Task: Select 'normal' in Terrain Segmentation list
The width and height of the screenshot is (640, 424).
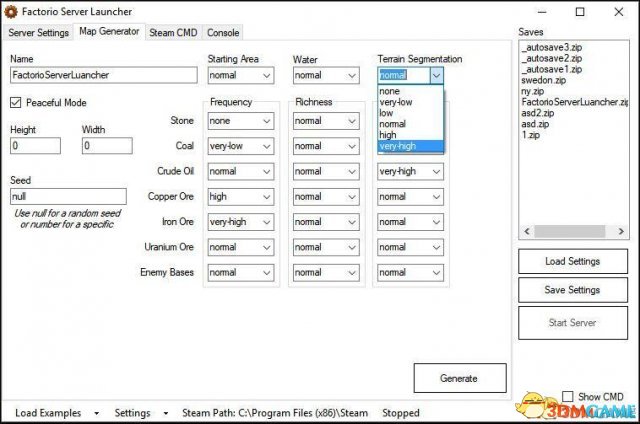Action: coord(410,124)
